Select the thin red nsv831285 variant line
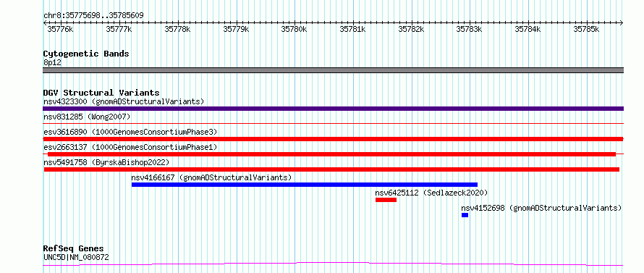 pyautogui.click(x=333, y=123)
